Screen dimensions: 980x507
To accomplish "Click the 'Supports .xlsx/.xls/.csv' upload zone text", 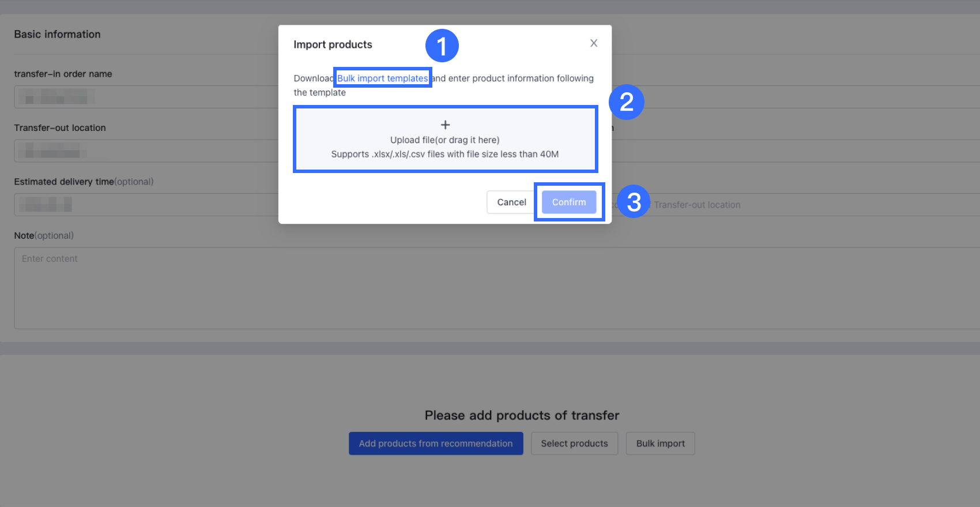I will (x=445, y=154).
